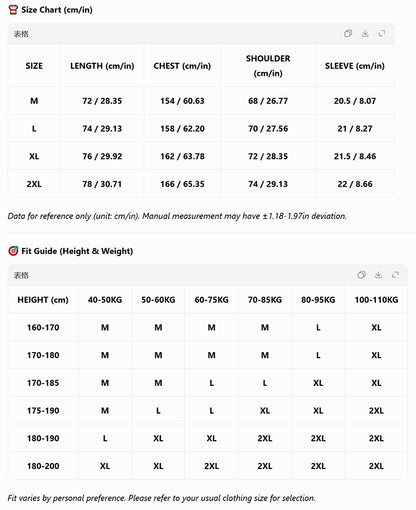This screenshot has height=510, width=416.
Task: Click the shirt icon beside Size Chart
Action: click(x=13, y=10)
